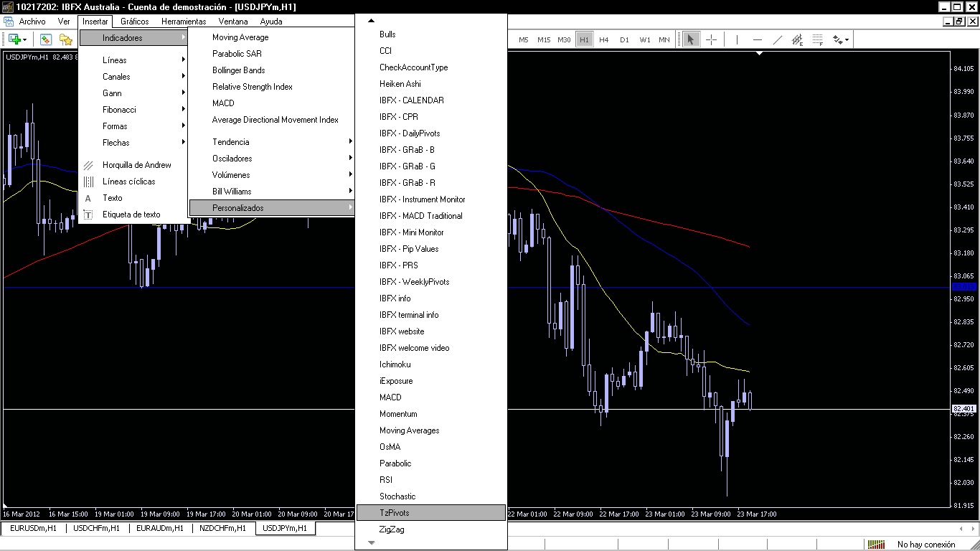The image size is (980, 551).
Task: Expand the Líneas submenu
Action: [x=133, y=60]
